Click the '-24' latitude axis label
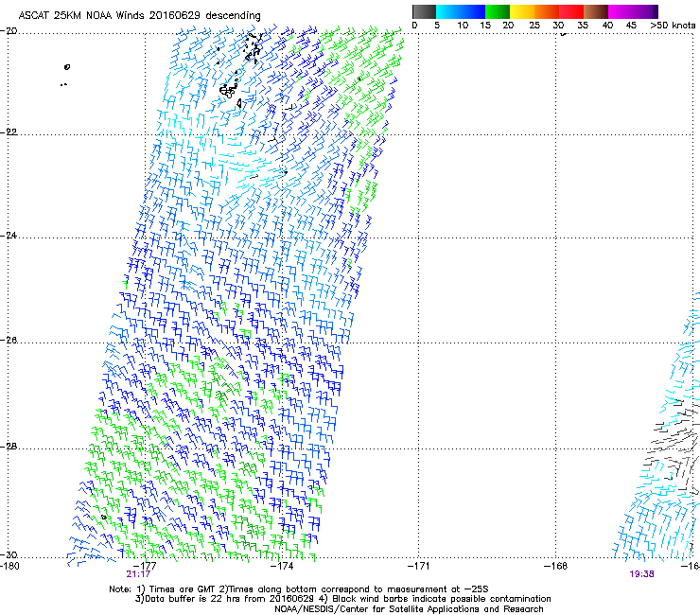Screen dimensions: 700x615 pos(9,236)
